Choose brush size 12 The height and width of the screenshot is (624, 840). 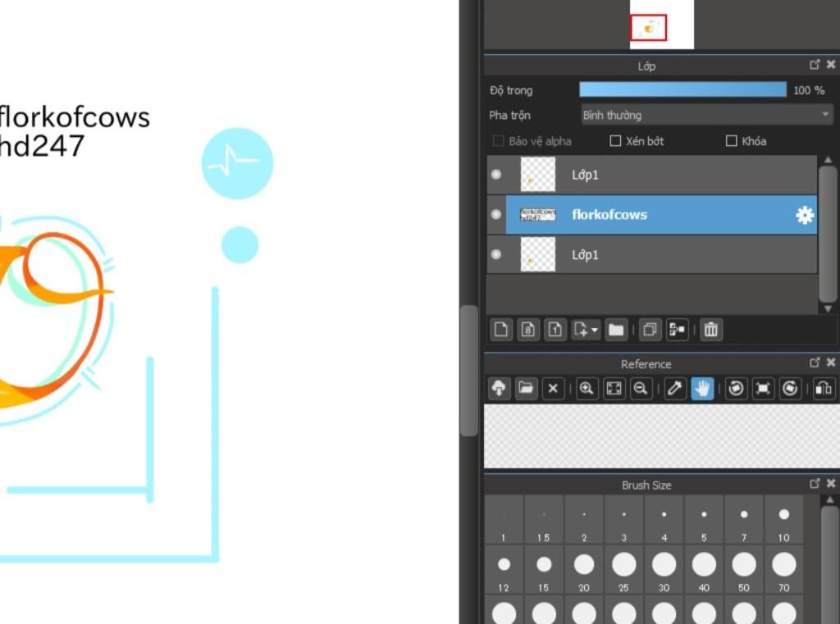tap(504, 571)
